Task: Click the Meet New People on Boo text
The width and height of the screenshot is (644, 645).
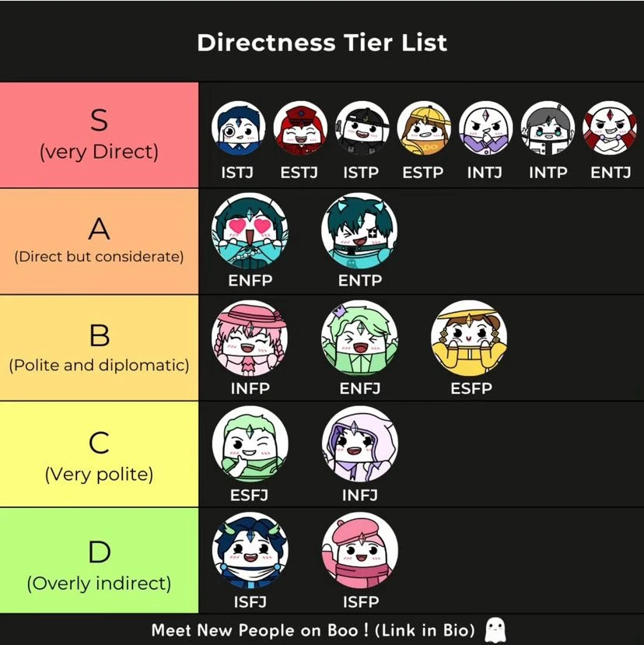Action: click(313, 630)
